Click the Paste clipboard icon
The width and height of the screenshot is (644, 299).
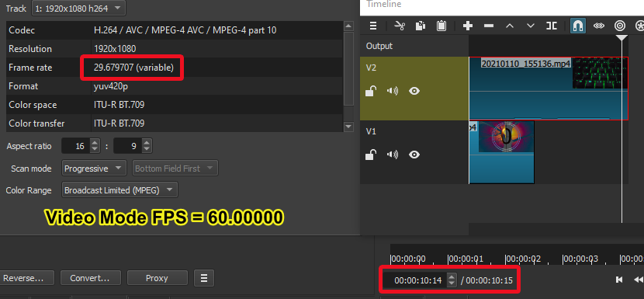441,26
